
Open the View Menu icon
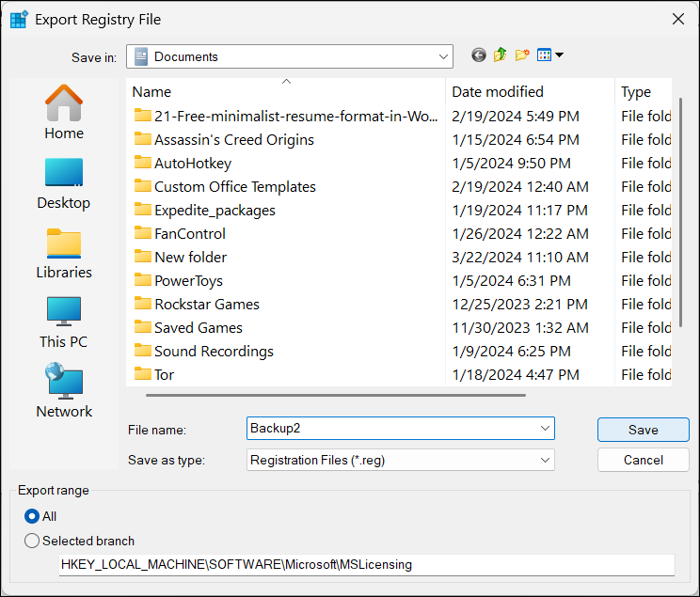(x=549, y=55)
